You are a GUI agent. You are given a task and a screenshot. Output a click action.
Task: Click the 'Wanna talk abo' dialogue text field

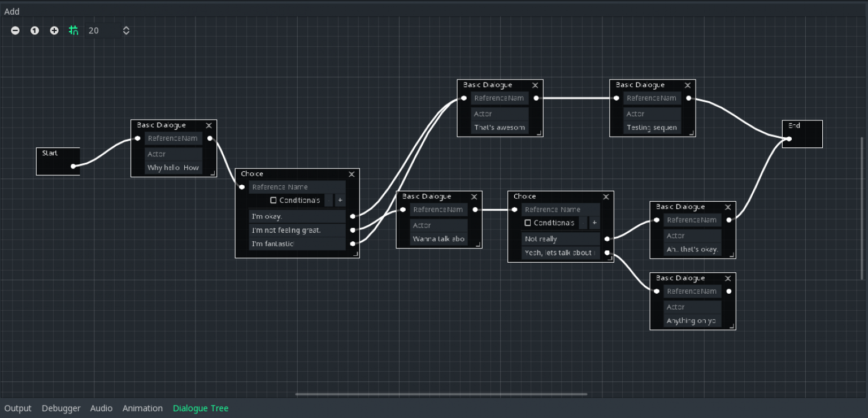coord(439,239)
